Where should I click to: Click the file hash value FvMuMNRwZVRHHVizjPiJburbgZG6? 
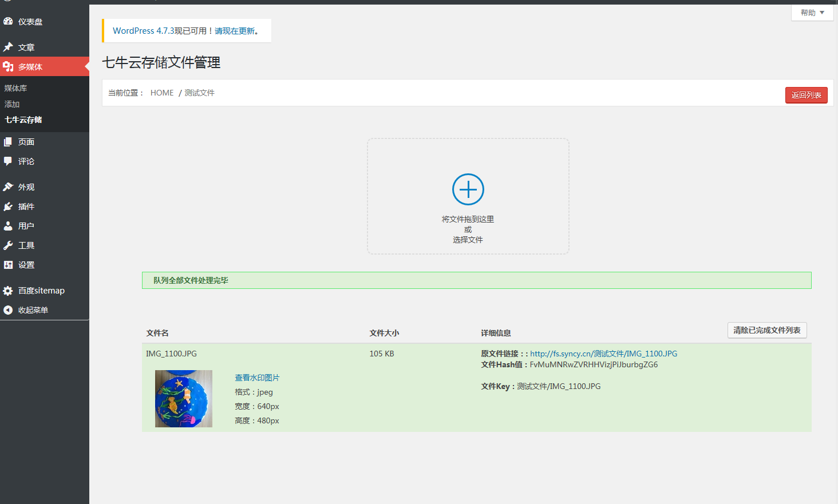[x=594, y=364]
